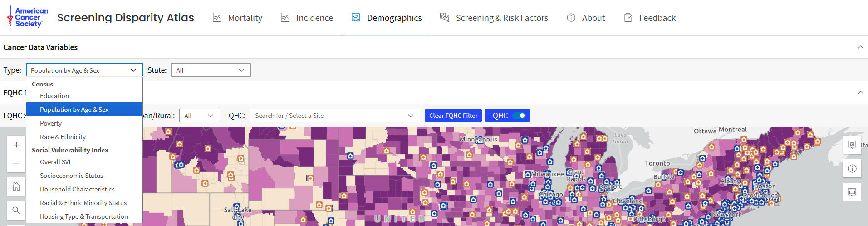Open the FQHC site search dropdown
868x226 pixels.
point(335,116)
